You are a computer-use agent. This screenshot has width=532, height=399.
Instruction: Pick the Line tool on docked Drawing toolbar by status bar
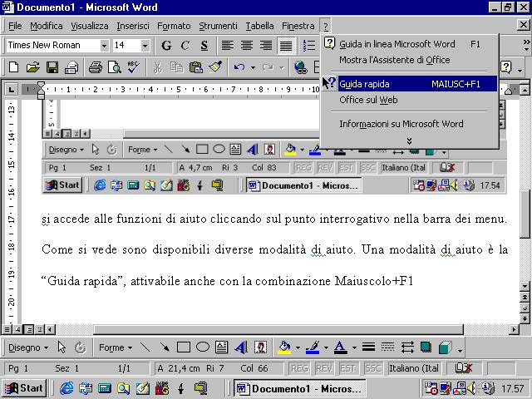point(145,347)
